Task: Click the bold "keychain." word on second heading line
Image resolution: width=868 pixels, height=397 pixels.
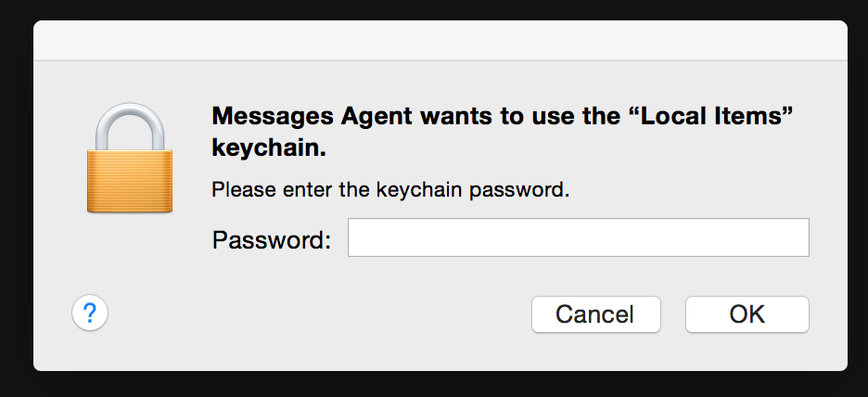Action: tap(269, 148)
